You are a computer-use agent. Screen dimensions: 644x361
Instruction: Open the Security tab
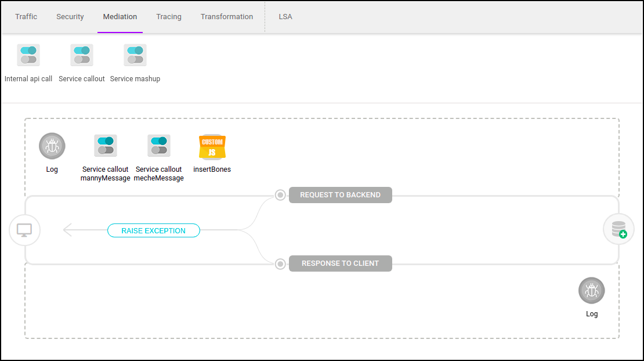point(70,17)
